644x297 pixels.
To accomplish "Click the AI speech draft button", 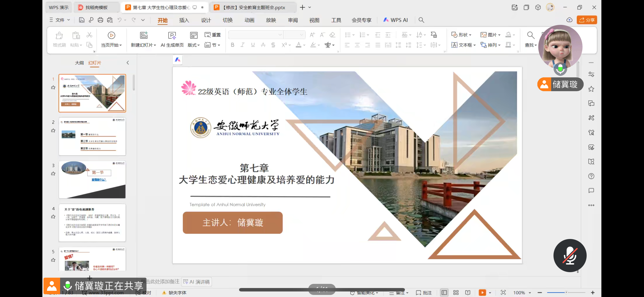I will (197, 282).
